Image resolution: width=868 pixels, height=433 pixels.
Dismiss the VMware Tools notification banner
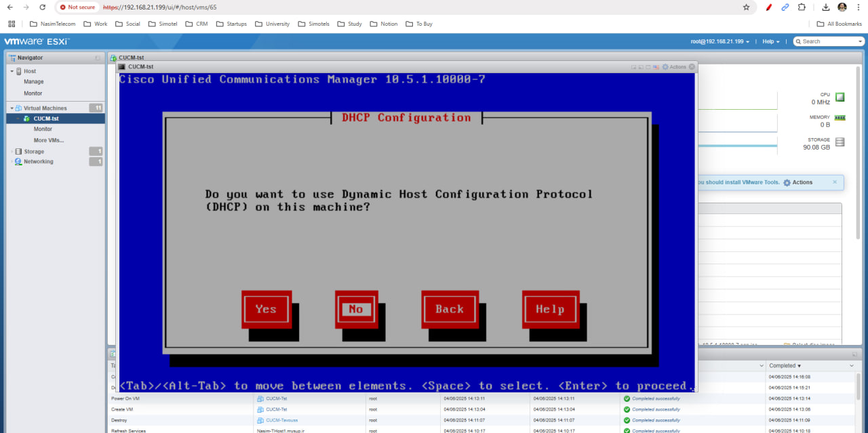coord(834,182)
